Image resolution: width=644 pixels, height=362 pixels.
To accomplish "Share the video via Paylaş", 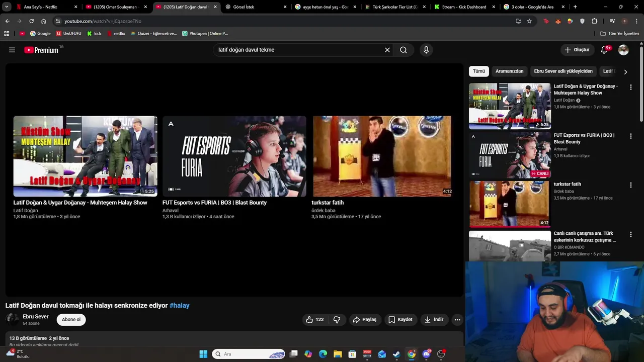I will pos(364,320).
